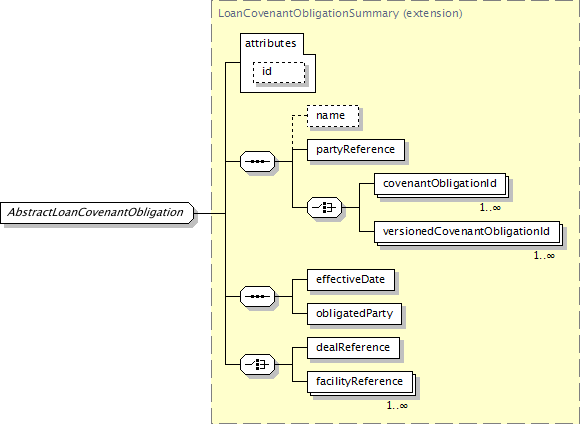580x424 pixels.
Task: Select the facilityReference element box
Action: click(x=360, y=382)
